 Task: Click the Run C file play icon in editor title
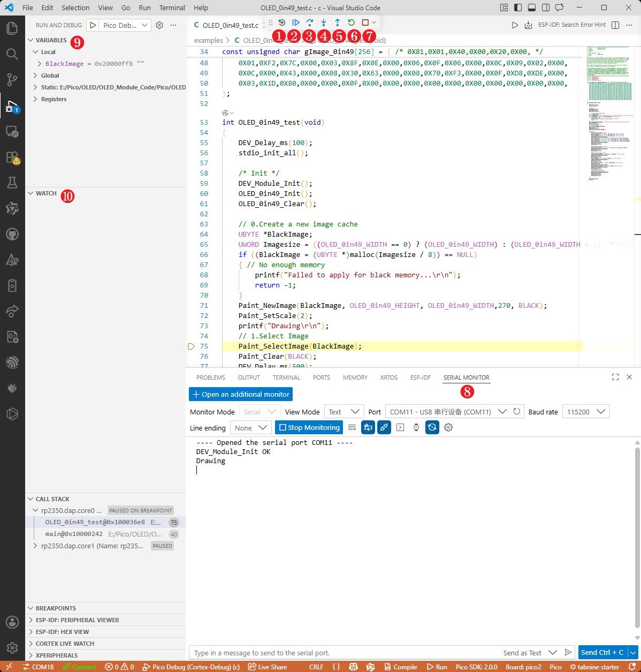(x=515, y=25)
